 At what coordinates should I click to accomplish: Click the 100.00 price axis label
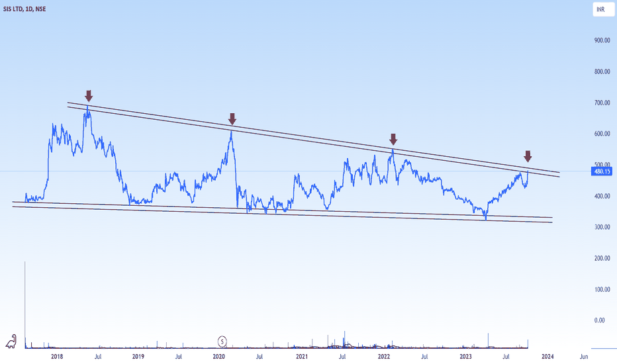point(602,289)
